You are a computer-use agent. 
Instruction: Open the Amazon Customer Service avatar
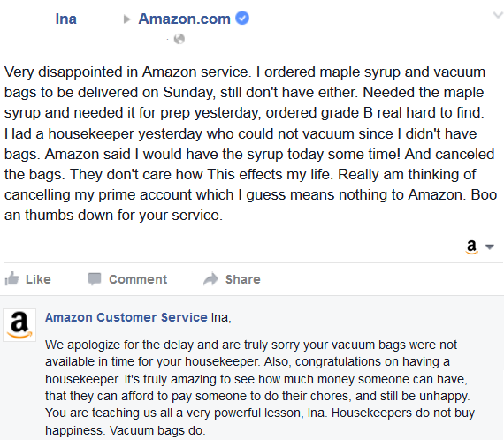[19, 325]
